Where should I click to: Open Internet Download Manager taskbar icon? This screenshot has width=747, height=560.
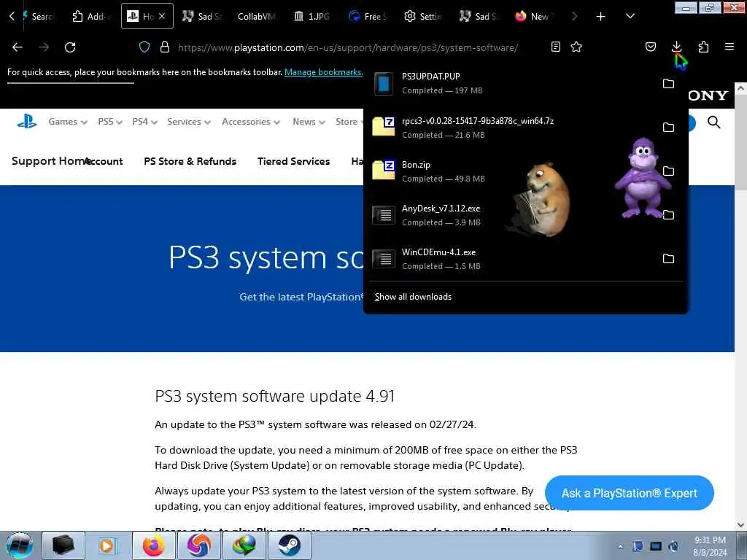click(244, 545)
